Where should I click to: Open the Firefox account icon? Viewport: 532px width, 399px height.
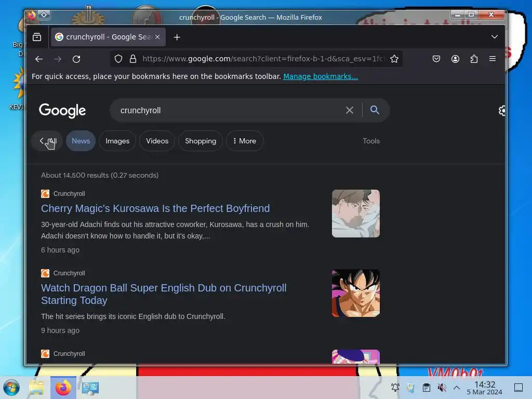pos(455,59)
